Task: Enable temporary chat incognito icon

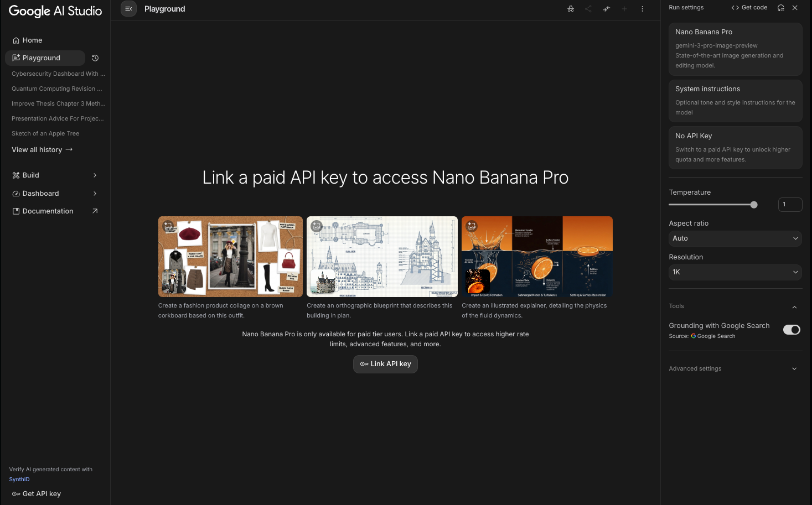Action: tap(571, 9)
